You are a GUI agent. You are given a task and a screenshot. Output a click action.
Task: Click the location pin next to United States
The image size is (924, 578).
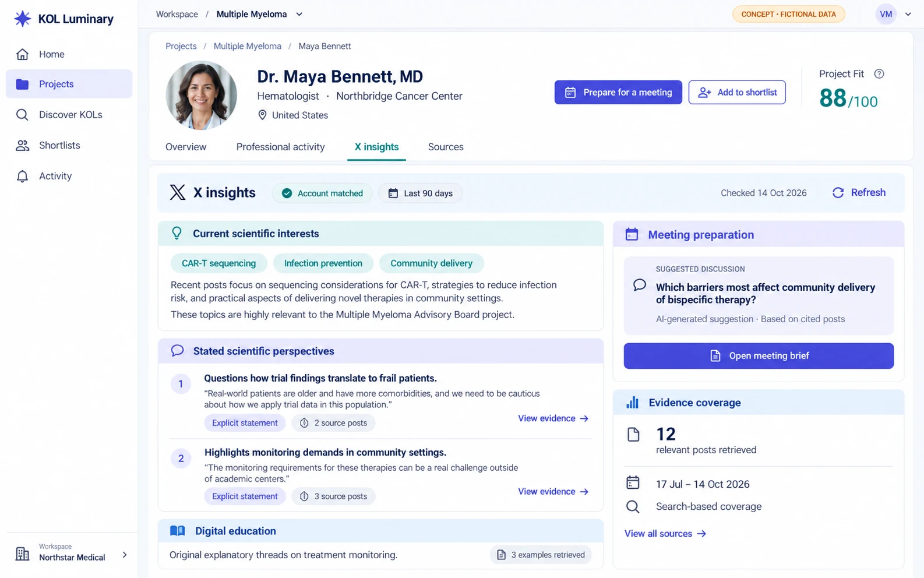[262, 115]
